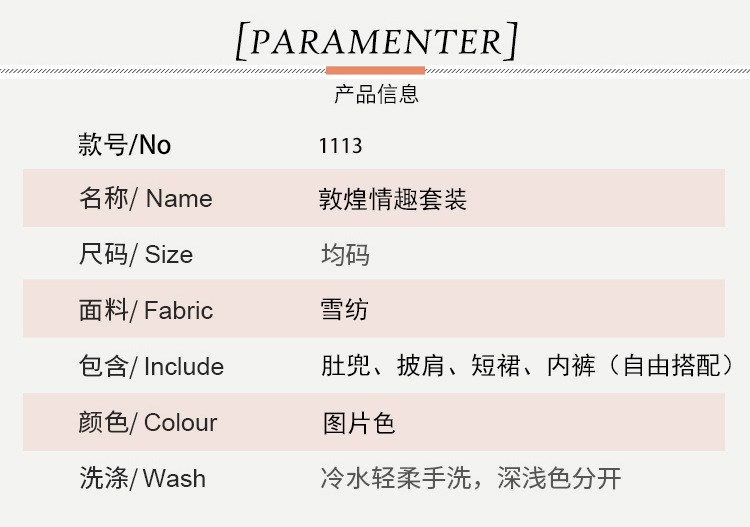Click the colour value 图片色

pos(358,422)
